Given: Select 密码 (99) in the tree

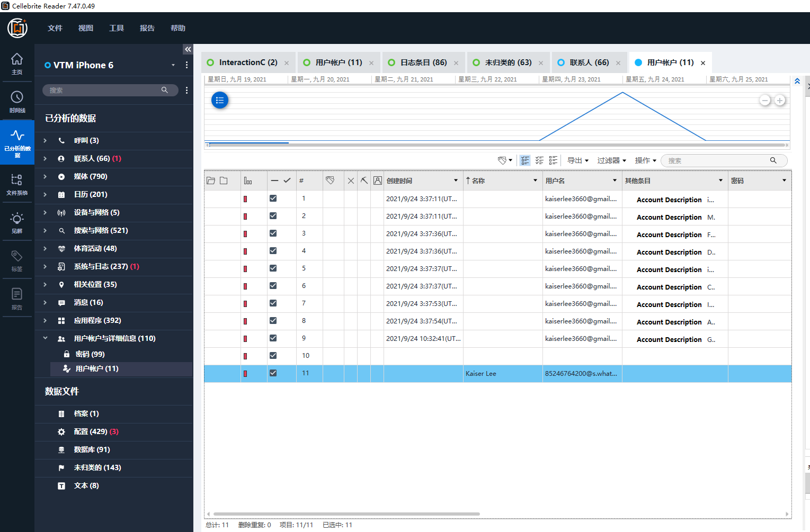Looking at the screenshot, I should point(90,354).
